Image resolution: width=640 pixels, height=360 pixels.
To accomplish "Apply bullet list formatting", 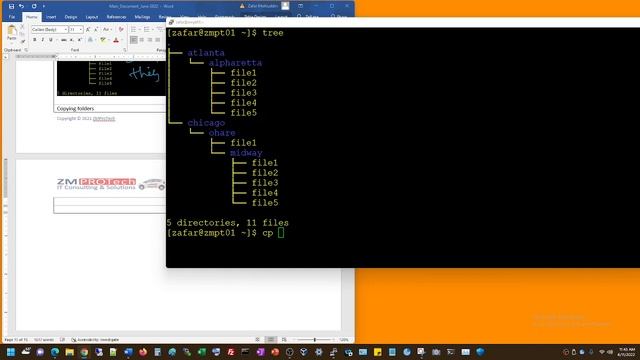I will (x=133, y=29).
